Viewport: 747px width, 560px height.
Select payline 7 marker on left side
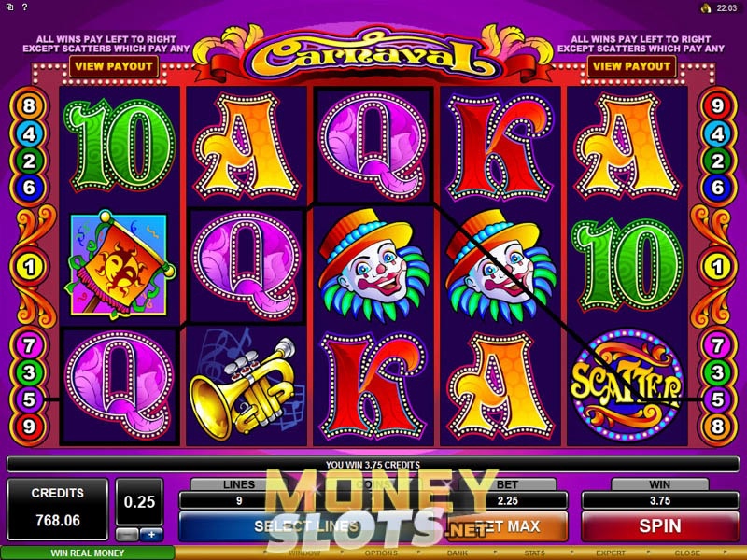coord(29,345)
